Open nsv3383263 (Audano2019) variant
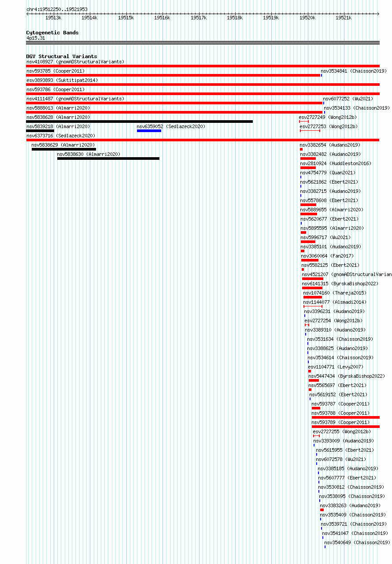The width and height of the screenshot is (392, 564). click(x=350, y=505)
